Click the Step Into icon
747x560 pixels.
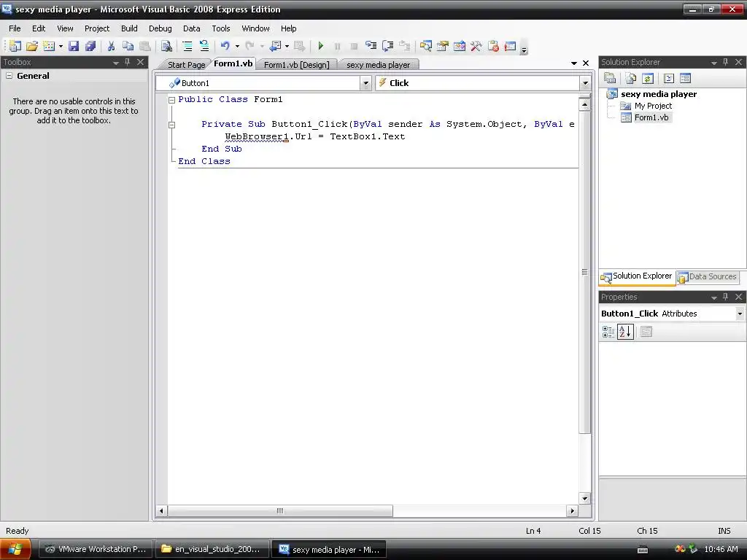371,46
